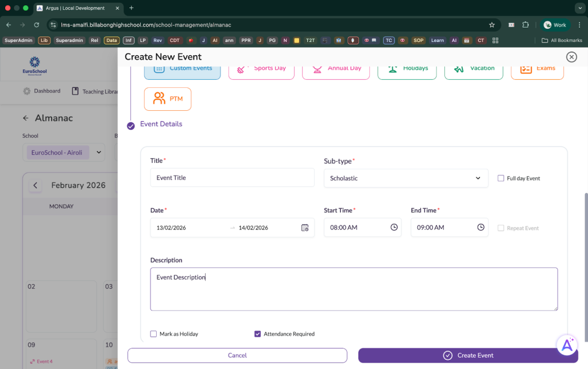Go back using the Almanac arrow

[x=25, y=118]
